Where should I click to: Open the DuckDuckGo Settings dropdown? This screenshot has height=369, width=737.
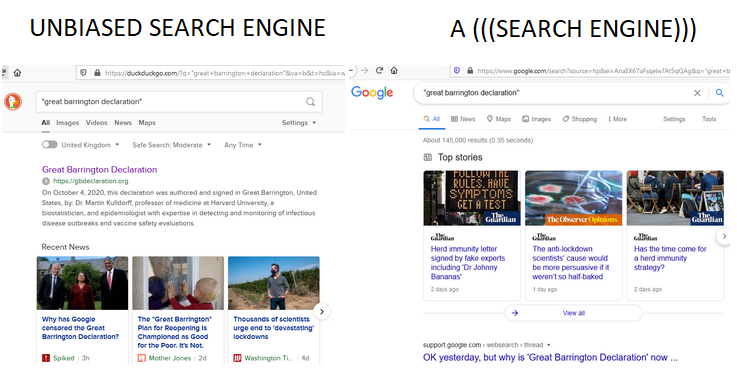click(x=299, y=123)
